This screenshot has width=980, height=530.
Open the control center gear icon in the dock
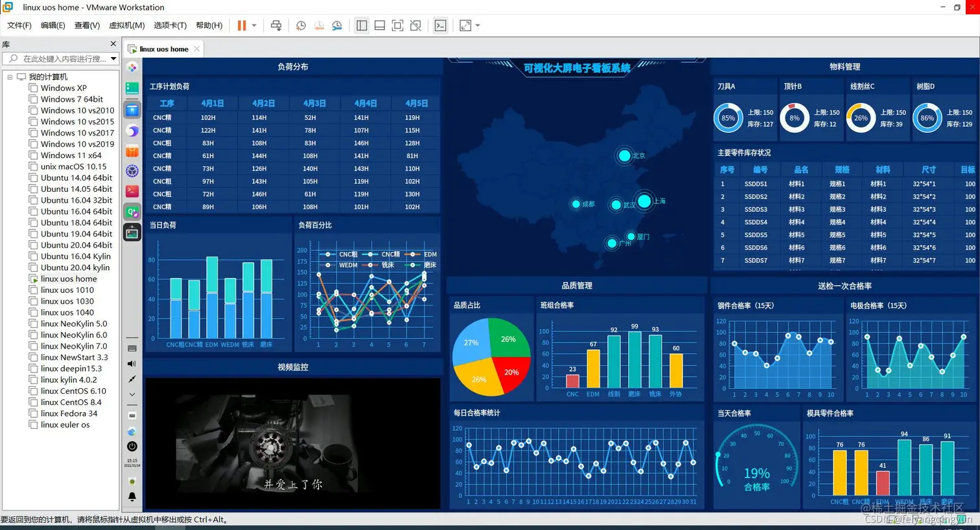tap(132, 171)
